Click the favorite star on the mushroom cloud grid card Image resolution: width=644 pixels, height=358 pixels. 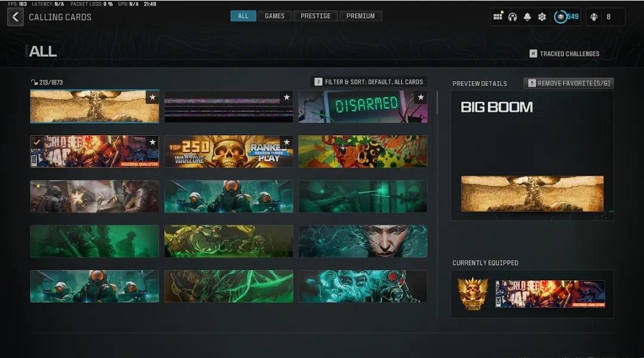tap(153, 98)
